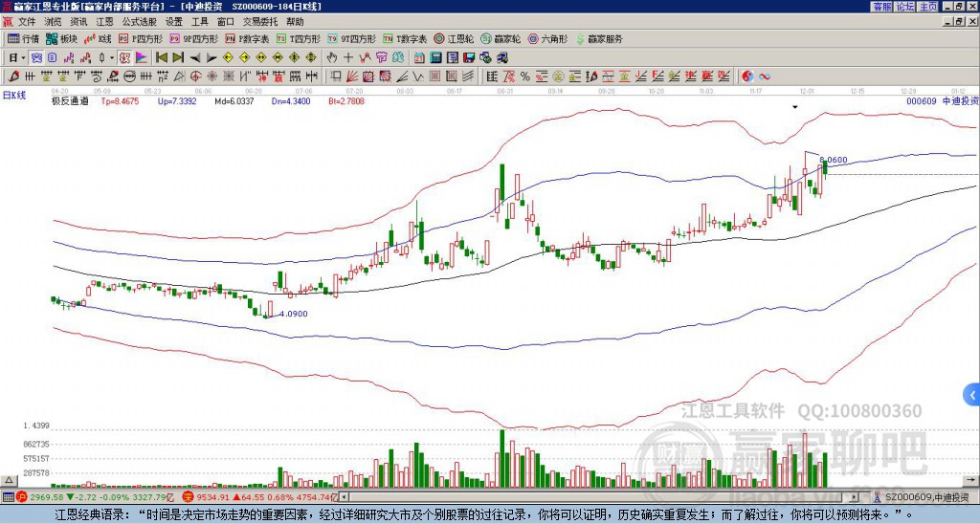Select the red pencil drawing tool

pos(13,76)
